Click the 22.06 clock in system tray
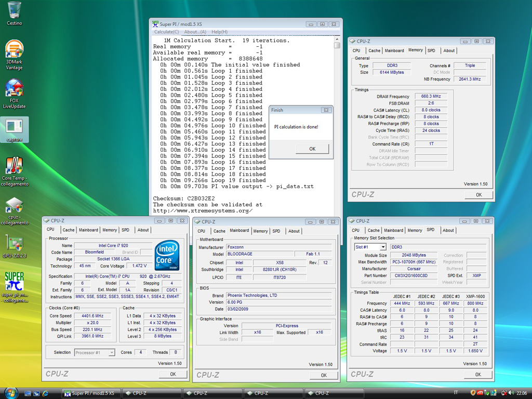The height and width of the screenshot is (399, 532). [x=522, y=393]
